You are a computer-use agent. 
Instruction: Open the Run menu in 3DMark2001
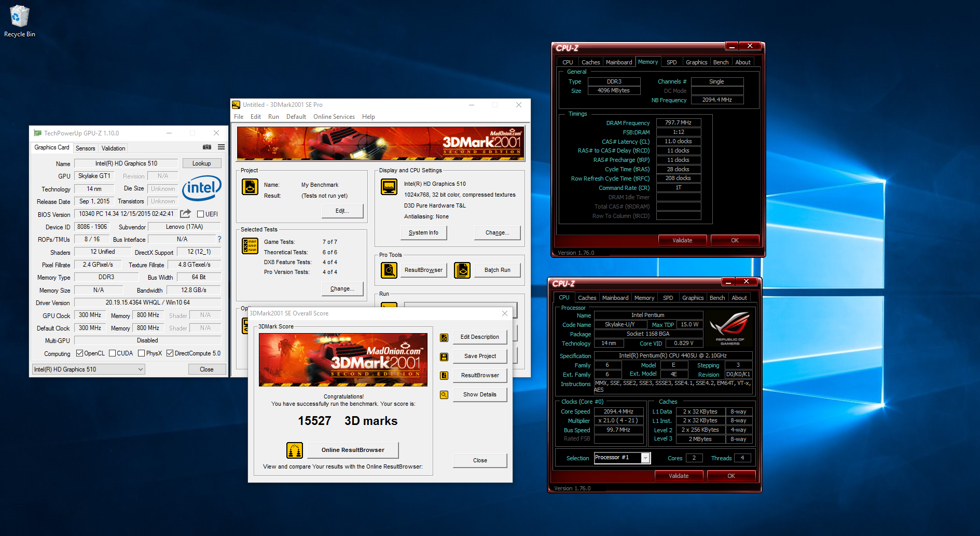tap(273, 117)
